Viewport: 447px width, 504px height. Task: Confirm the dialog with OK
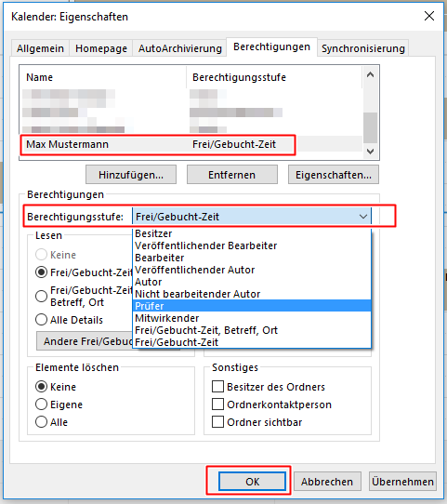click(252, 481)
